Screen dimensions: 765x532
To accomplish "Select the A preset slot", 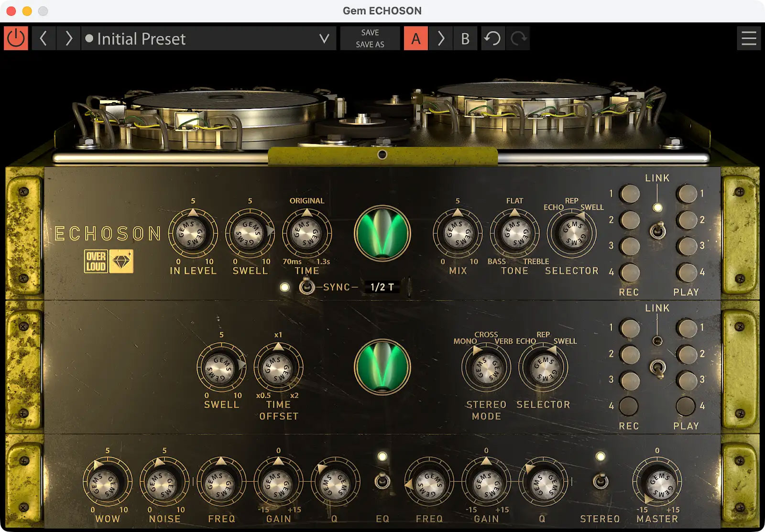I will tap(415, 38).
